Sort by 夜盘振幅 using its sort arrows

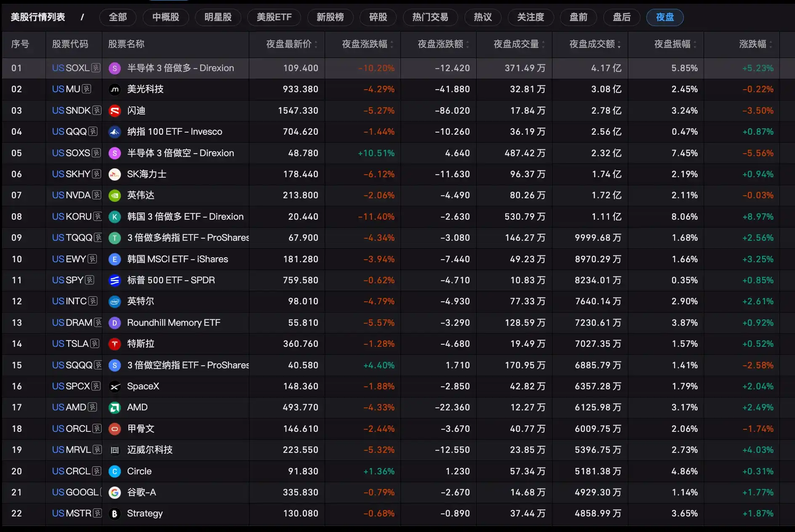[695, 44]
